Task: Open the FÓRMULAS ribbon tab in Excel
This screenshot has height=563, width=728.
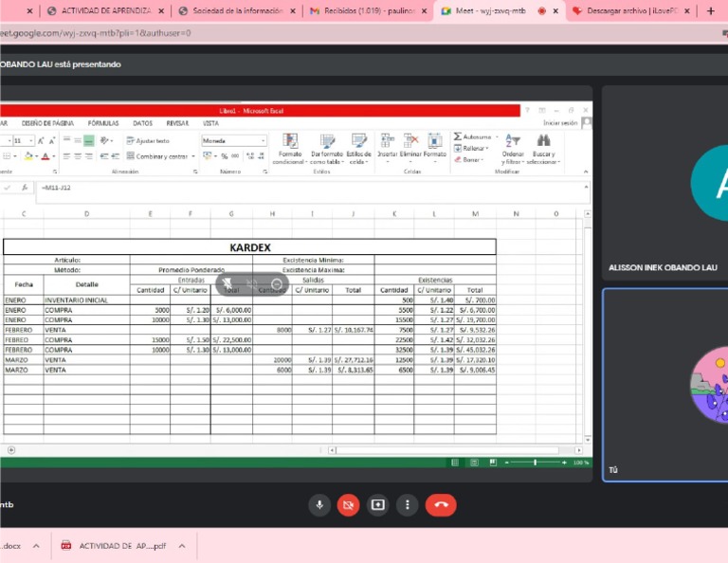Action: (x=103, y=123)
